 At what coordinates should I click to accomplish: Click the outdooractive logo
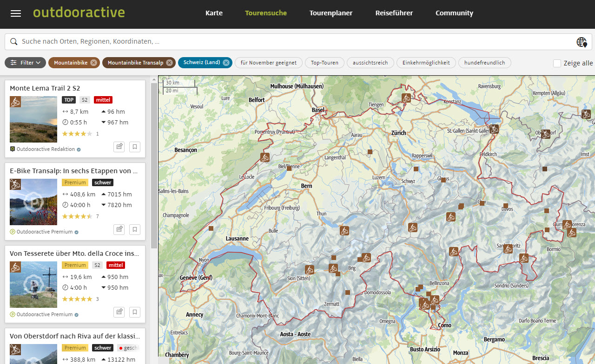point(79,13)
